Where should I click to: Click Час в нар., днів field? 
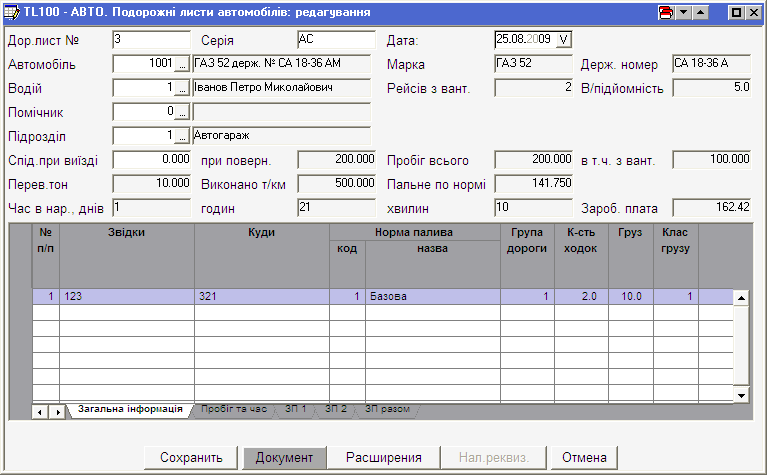point(151,207)
